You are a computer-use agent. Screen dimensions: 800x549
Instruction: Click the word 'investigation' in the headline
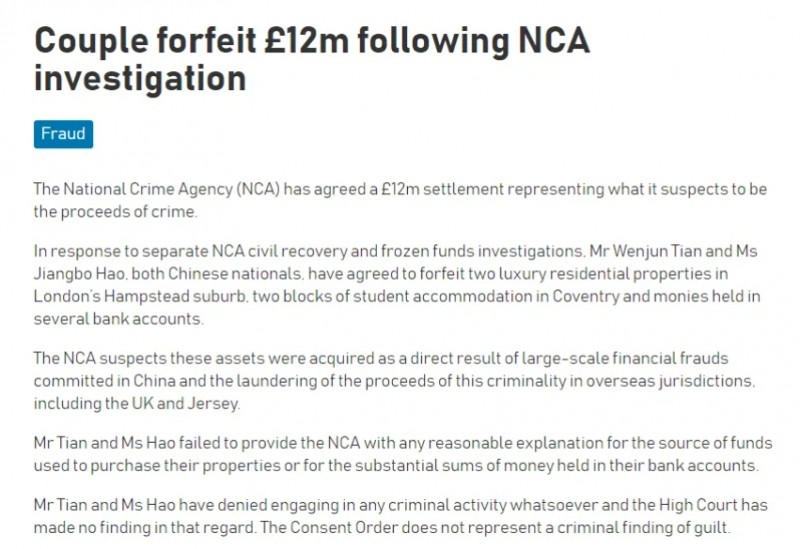click(x=140, y=78)
